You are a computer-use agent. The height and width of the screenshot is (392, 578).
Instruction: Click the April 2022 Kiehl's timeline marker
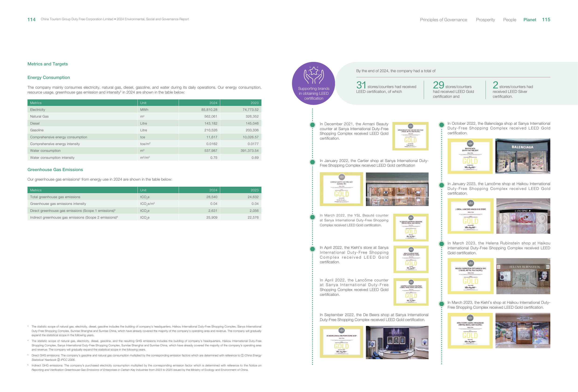pyautogui.click(x=312, y=249)
